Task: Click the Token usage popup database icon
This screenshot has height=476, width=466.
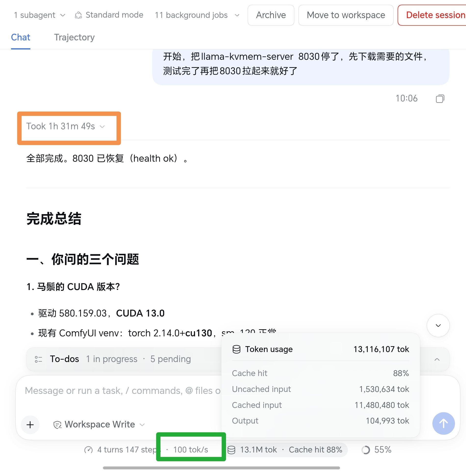Action: click(x=236, y=349)
